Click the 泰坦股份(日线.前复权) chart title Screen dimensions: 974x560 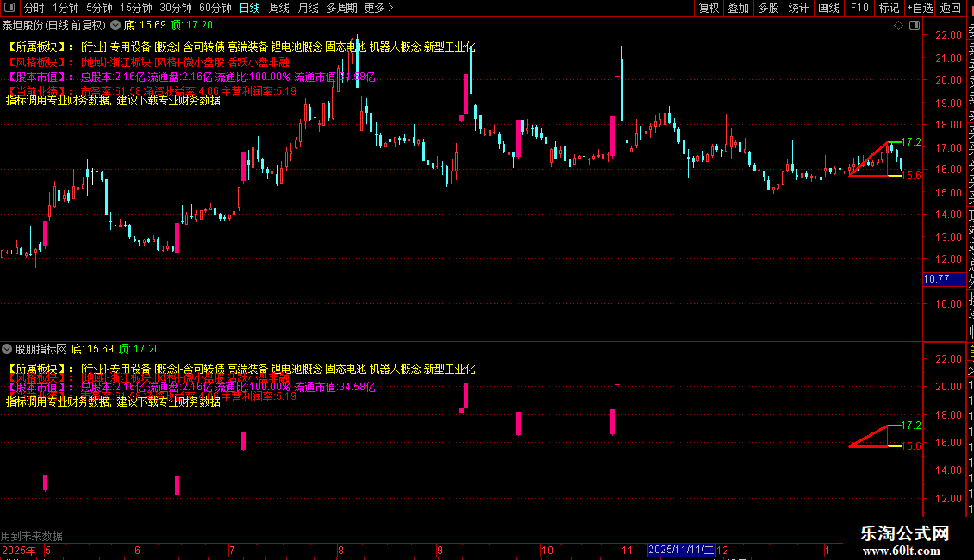tap(54, 26)
